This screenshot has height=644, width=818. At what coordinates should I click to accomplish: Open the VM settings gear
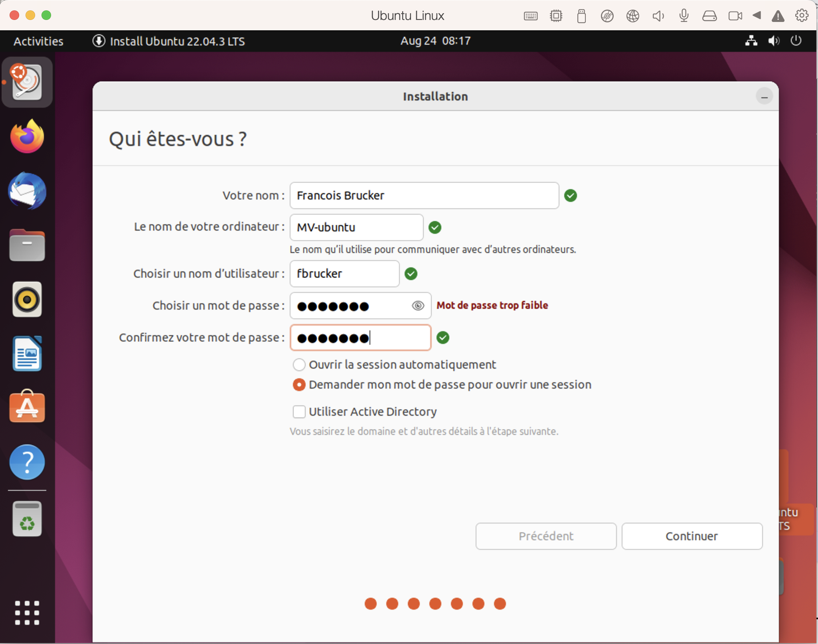pyautogui.click(x=802, y=16)
